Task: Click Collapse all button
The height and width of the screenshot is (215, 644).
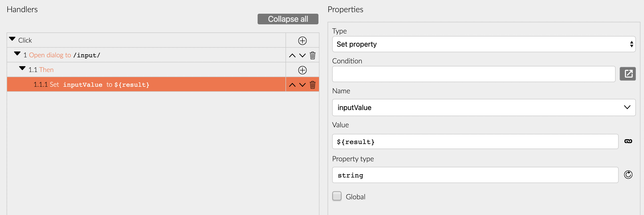Action: pos(288,19)
